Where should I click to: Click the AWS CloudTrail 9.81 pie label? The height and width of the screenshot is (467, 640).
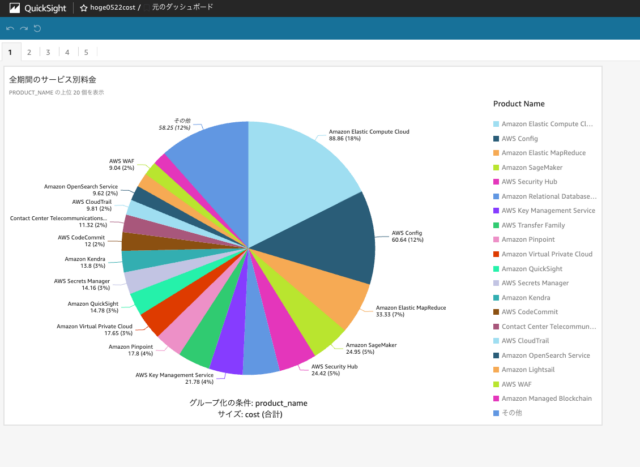92,205
